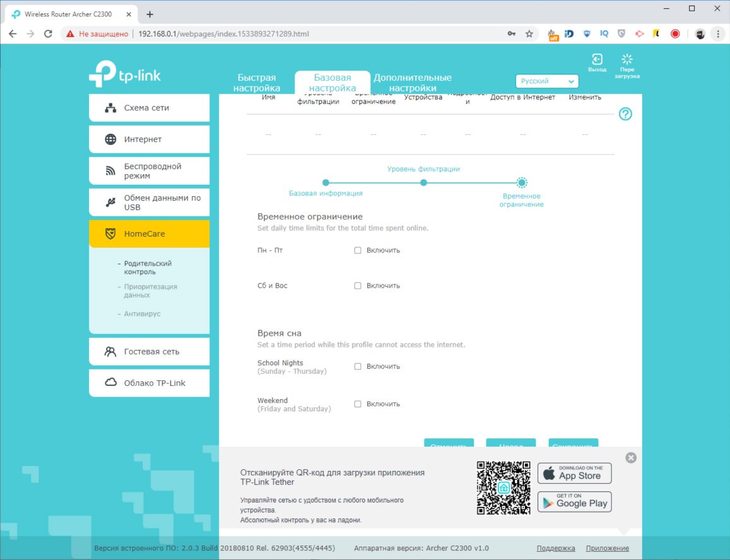The width and height of the screenshot is (730, 560).
Task: Click the Базовая информация step marker
Action: point(326,183)
